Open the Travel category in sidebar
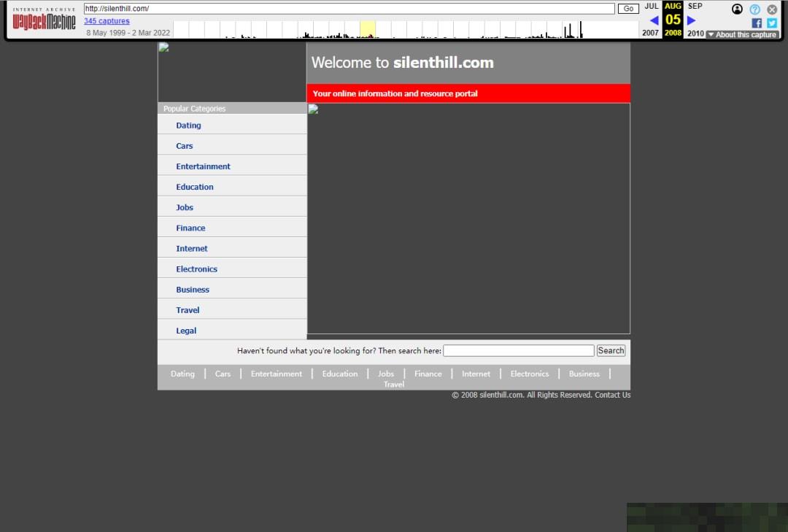This screenshot has height=532, width=788. coord(188,310)
